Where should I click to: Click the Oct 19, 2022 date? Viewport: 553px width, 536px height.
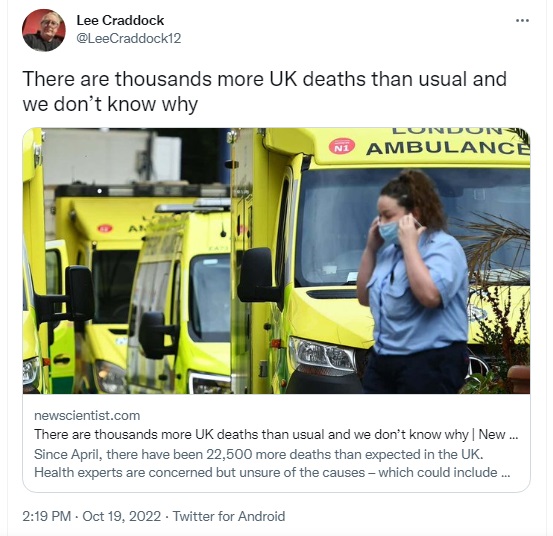[122, 516]
